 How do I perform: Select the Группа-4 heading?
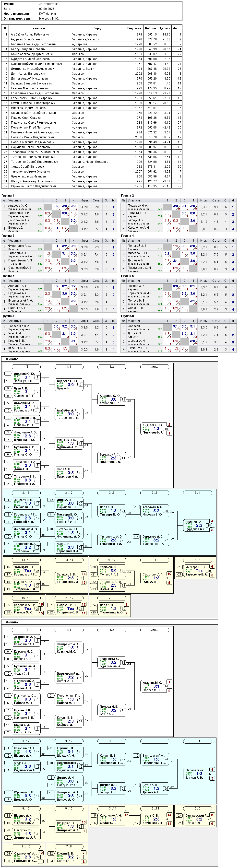pos(127,235)
